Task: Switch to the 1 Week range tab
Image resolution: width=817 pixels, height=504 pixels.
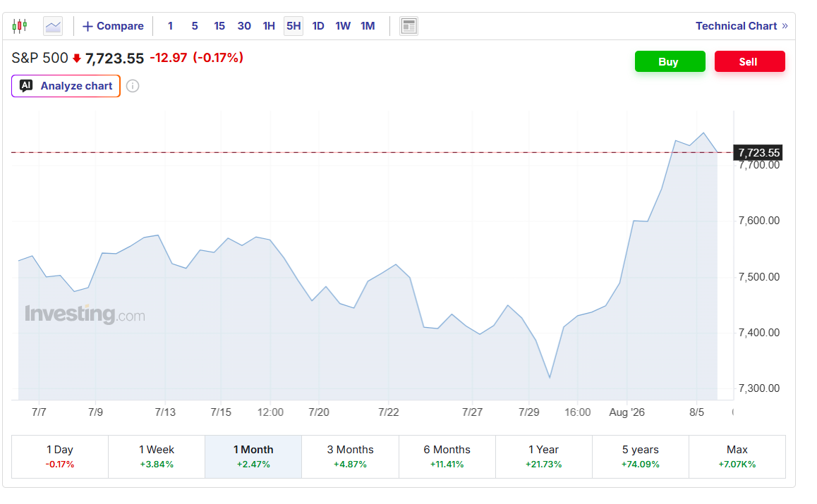Action: (x=157, y=457)
